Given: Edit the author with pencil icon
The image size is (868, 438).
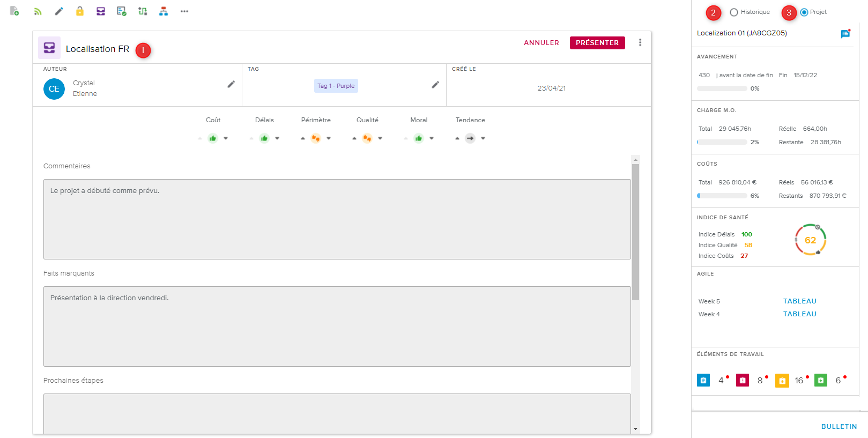Looking at the screenshot, I should pos(231,84).
